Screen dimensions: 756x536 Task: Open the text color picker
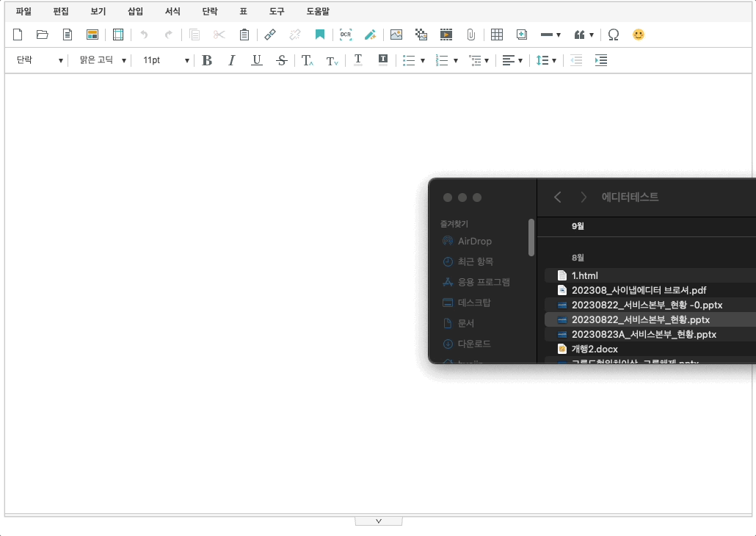[x=357, y=60]
